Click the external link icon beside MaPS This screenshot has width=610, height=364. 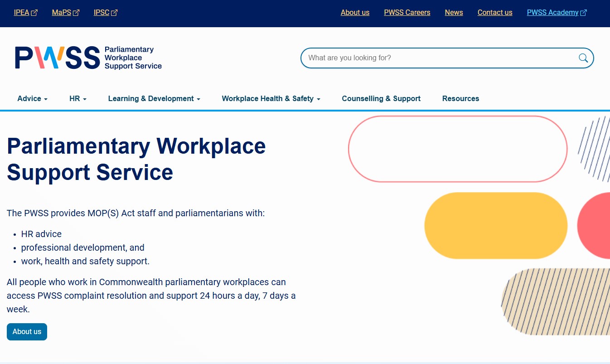click(76, 12)
